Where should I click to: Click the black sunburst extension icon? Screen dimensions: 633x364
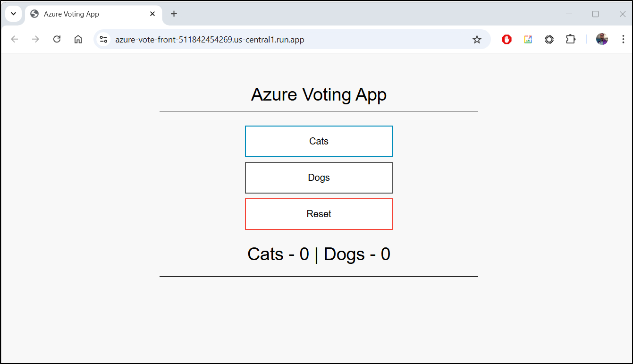click(x=549, y=40)
